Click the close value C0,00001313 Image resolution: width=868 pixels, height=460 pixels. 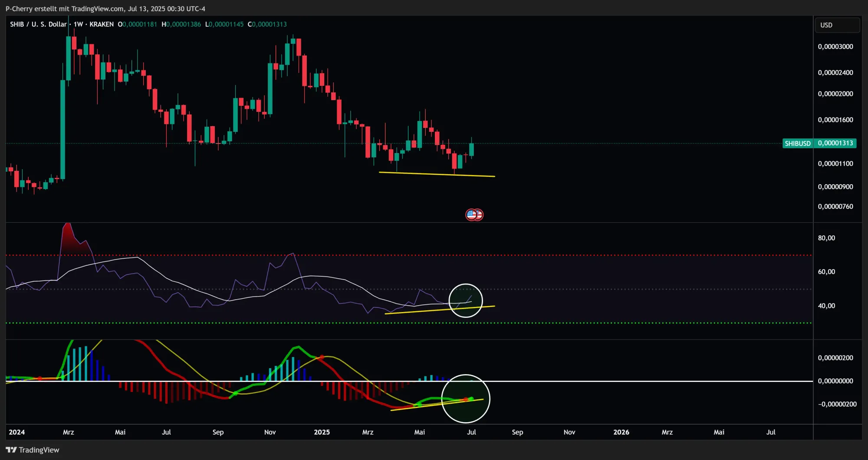click(x=267, y=24)
